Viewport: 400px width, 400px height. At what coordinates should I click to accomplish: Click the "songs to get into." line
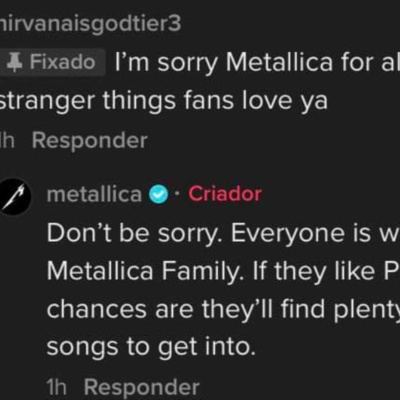coord(151,348)
